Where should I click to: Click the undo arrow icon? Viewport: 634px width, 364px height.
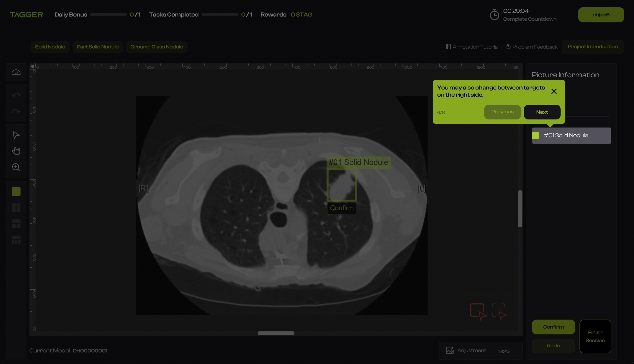tap(16, 95)
